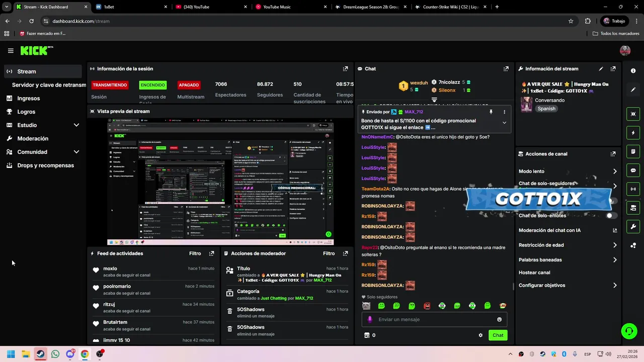Image resolution: width=644 pixels, height=362 pixels.
Task: Expand the Estudio sidebar section
Action: click(76, 125)
